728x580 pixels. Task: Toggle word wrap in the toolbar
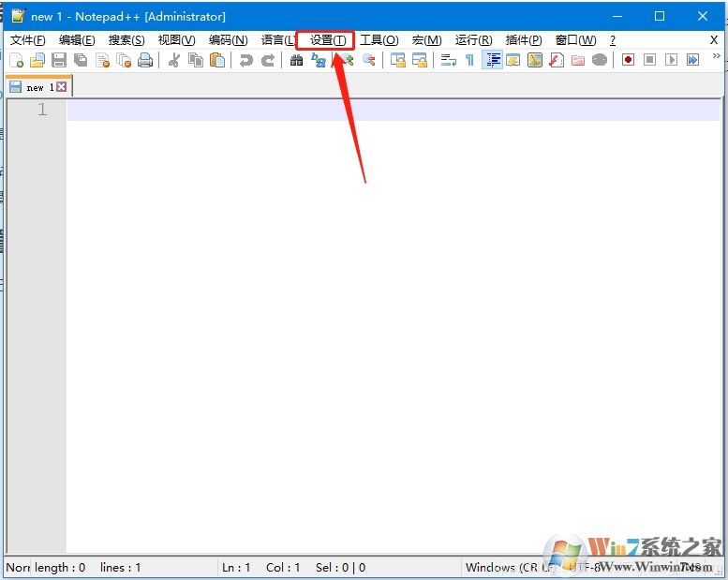tap(449, 60)
